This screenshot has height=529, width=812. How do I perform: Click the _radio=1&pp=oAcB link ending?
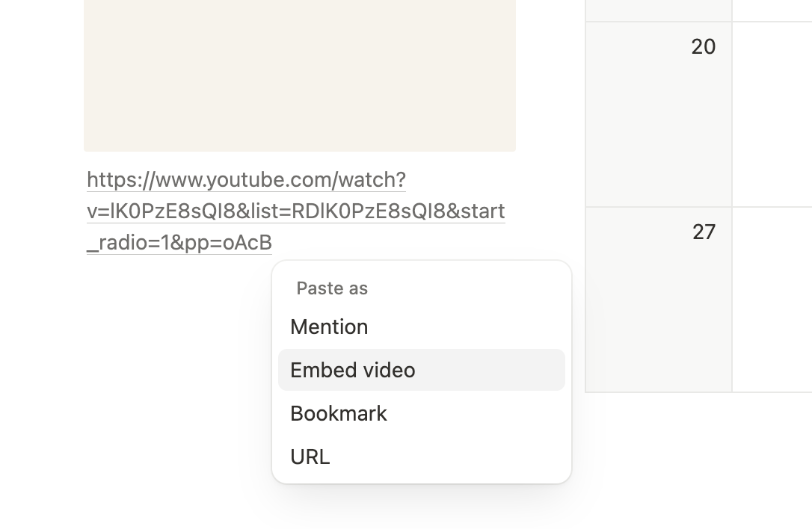(x=179, y=242)
